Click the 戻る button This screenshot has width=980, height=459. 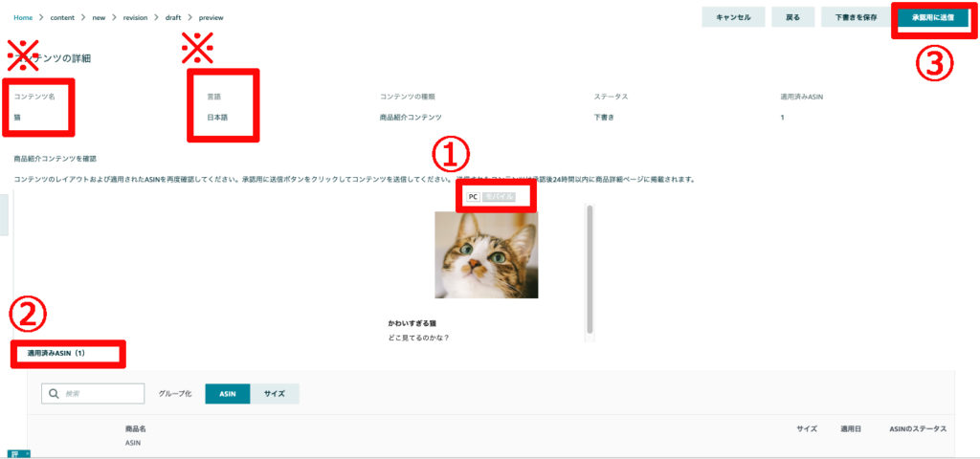click(x=793, y=17)
